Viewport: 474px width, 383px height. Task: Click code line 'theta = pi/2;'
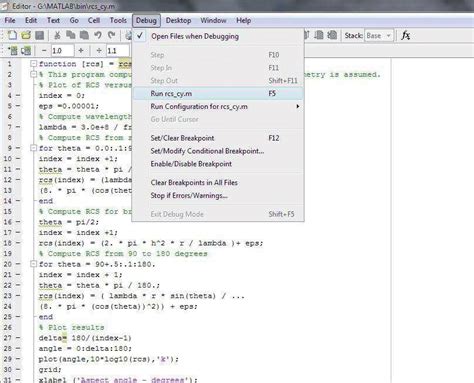69,222
